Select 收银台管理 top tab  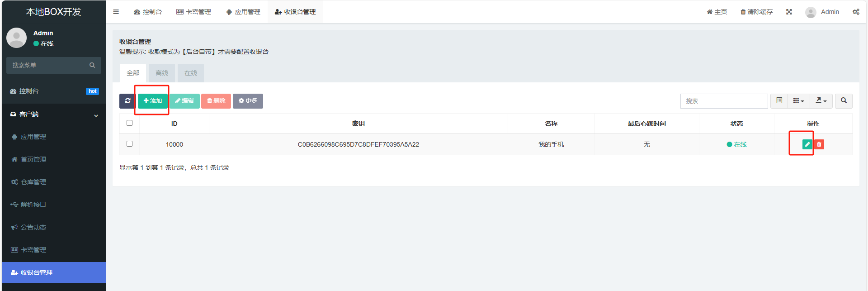pyautogui.click(x=295, y=12)
